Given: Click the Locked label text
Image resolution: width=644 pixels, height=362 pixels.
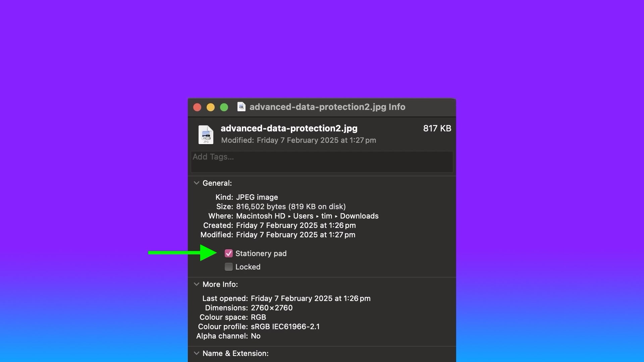Looking at the screenshot, I should (x=248, y=267).
